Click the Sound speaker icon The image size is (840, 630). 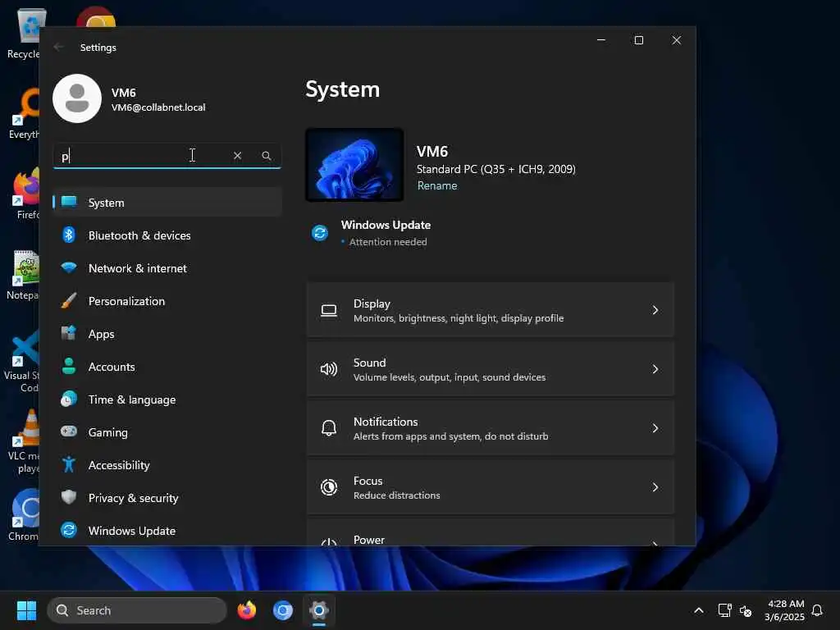point(329,369)
